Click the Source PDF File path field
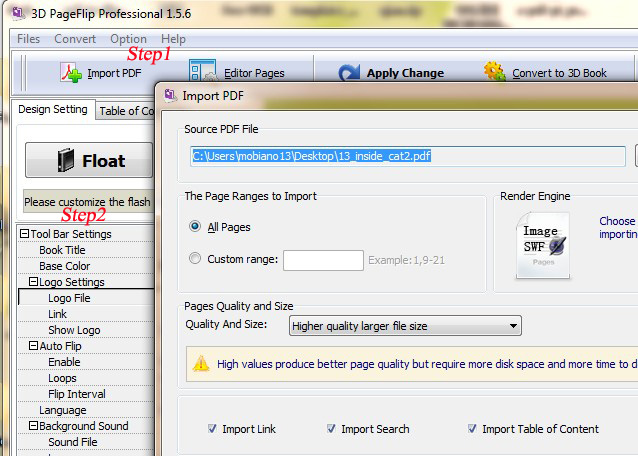Image resolution: width=638 pixels, height=456 pixels. (408, 156)
